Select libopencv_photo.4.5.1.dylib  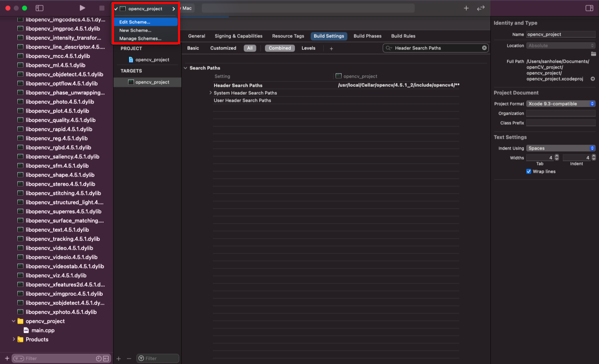[x=60, y=102]
